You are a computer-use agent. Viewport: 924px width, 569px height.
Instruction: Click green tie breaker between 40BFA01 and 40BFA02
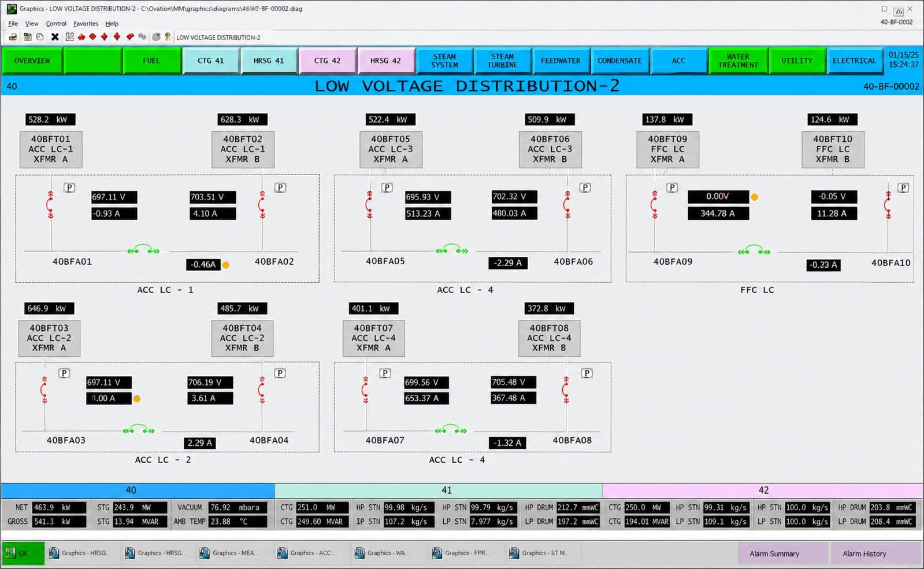pos(143,249)
